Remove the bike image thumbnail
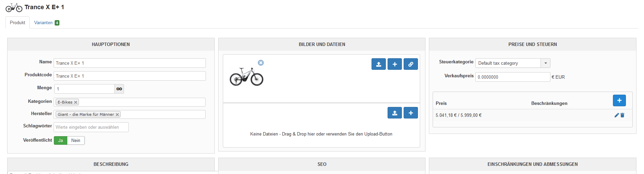The image size is (644, 174). 261,63
